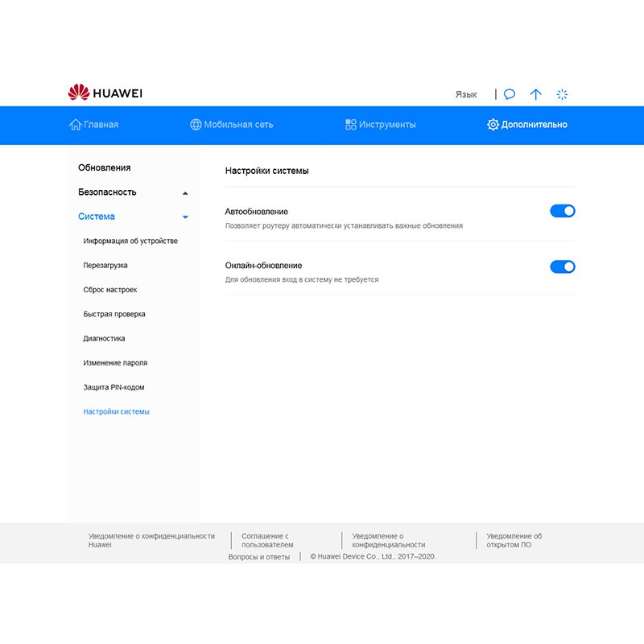The image size is (644, 644).
Task: Click the globe icon for Мобильная сеть
Action: (x=196, y=125)
